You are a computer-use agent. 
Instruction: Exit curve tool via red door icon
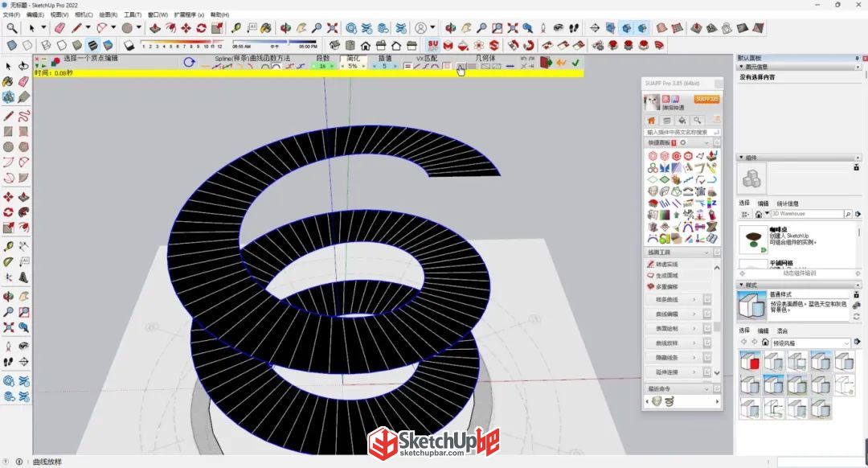coord(546,63)
